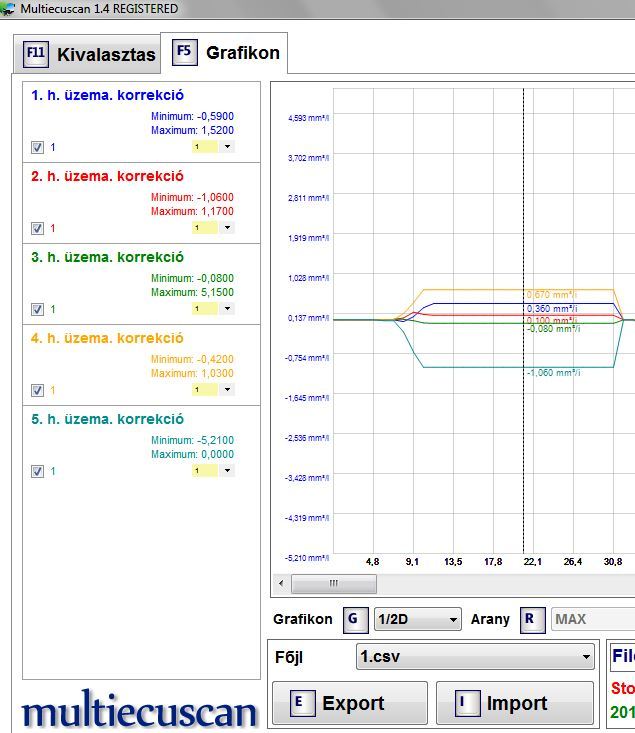Screen dimensions: 635x733
Task: Toggle the 4. h. üzema. korrekció checkbox
Action: 37,390
